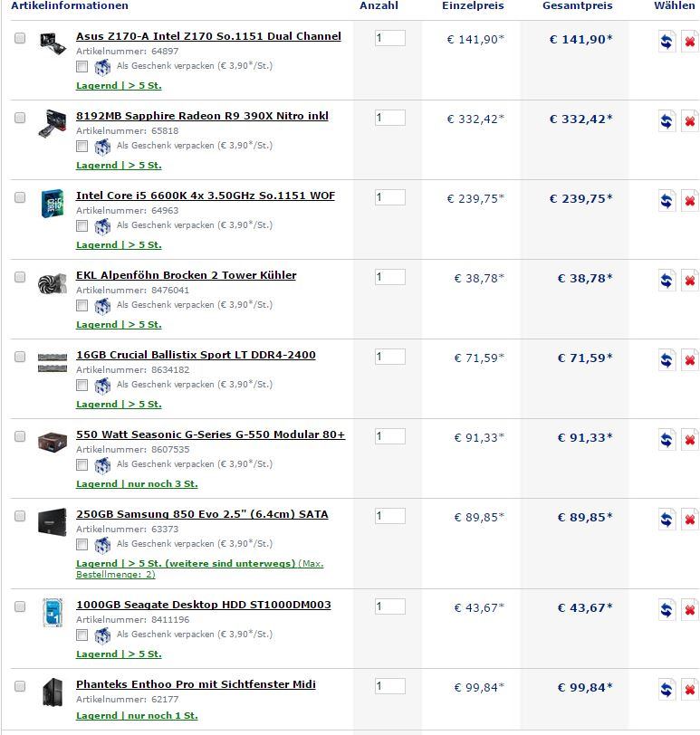
Task: Refresh quantity for Asus Z170-A motherboard
Action: [666, 42]
